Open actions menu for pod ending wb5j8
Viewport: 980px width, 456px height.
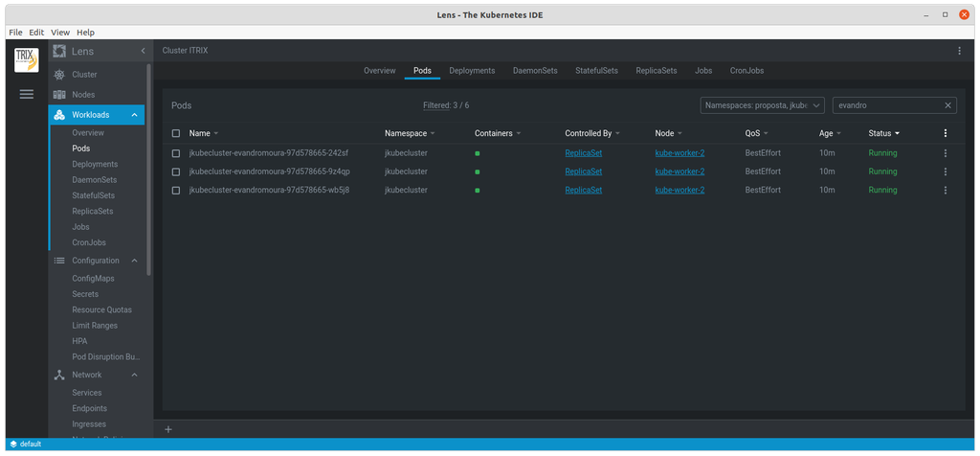(x=945, y=190)
